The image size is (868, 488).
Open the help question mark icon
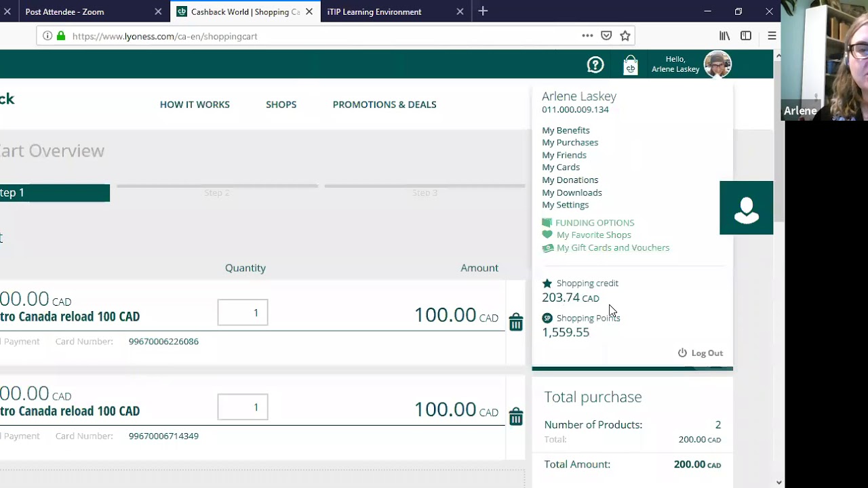click(595, 65)
